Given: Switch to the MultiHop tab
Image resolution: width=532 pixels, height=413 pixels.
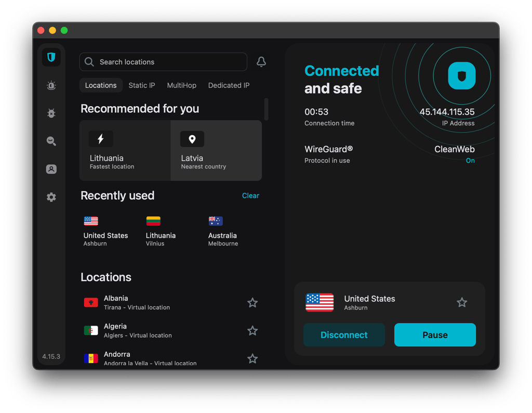Looking at the screenshot, I should [x=181, y=85].
